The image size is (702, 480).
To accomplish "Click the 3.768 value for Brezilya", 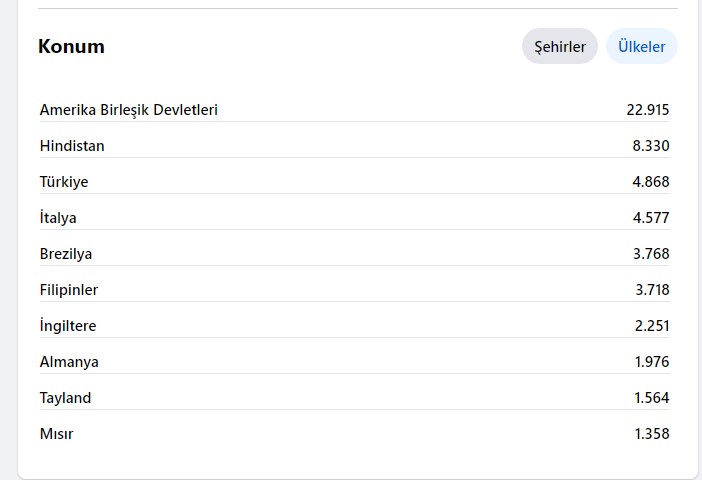I will point(651,253).
